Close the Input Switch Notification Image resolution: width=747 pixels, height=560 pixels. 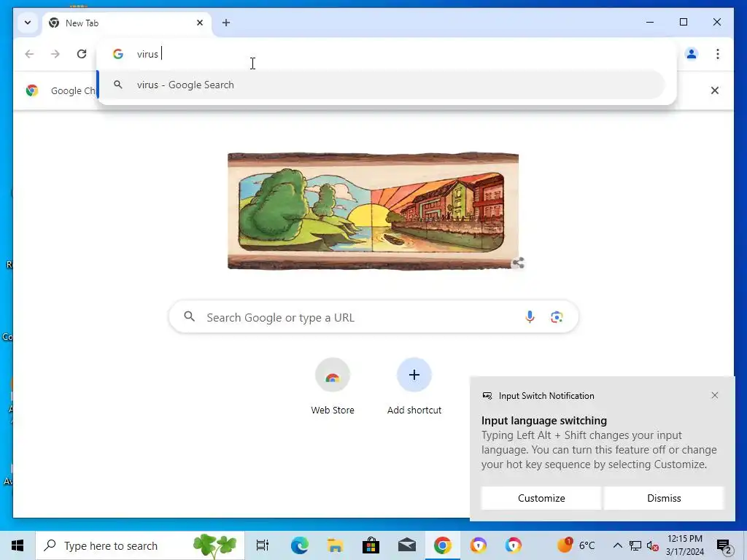[715, 395]
